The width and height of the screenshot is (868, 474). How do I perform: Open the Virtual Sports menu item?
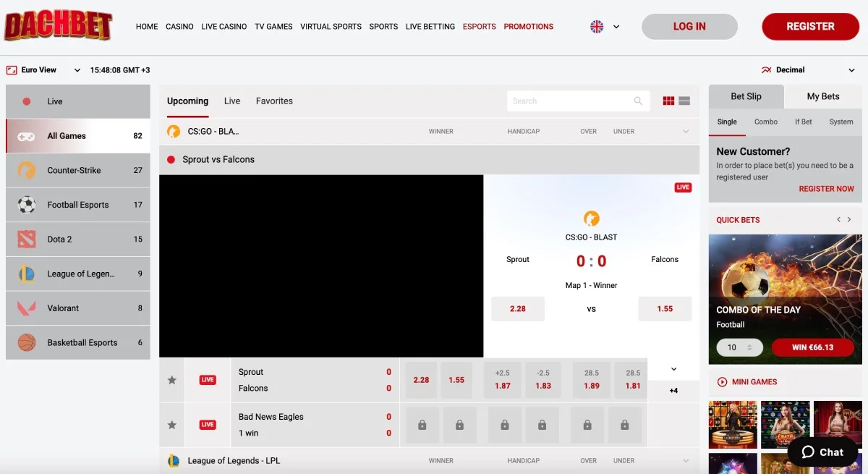pos(331,27)
